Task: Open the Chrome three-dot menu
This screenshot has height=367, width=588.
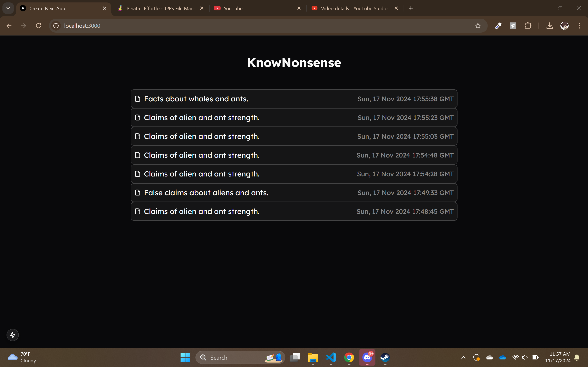Action: click(579, 26)
